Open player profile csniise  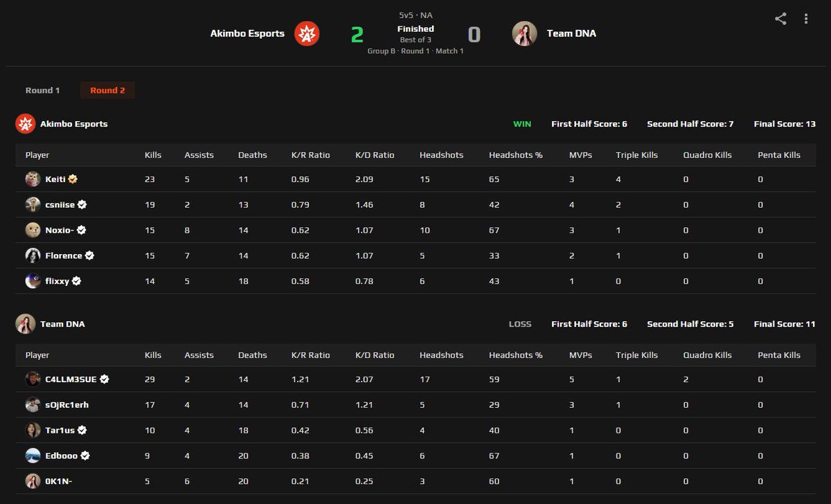60,205
